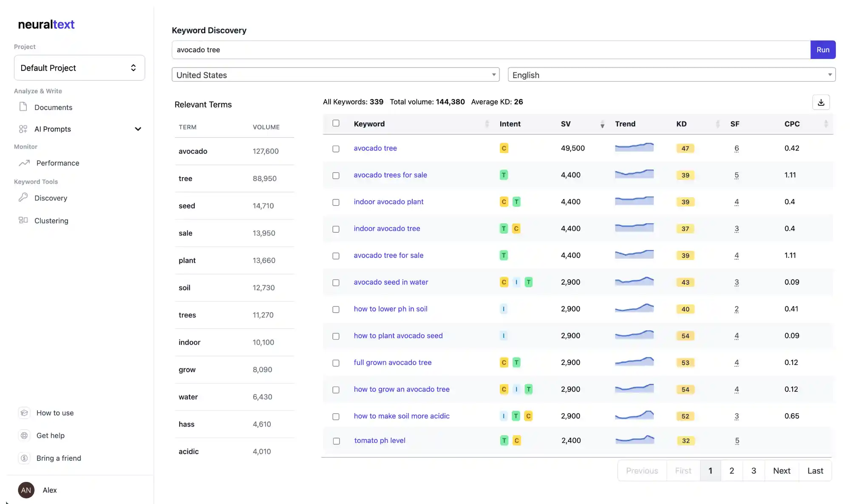The width and height of the screenshot is (850, 504).
Task: Click the KD 32 badge for tomato ph level
Action: 686,441
